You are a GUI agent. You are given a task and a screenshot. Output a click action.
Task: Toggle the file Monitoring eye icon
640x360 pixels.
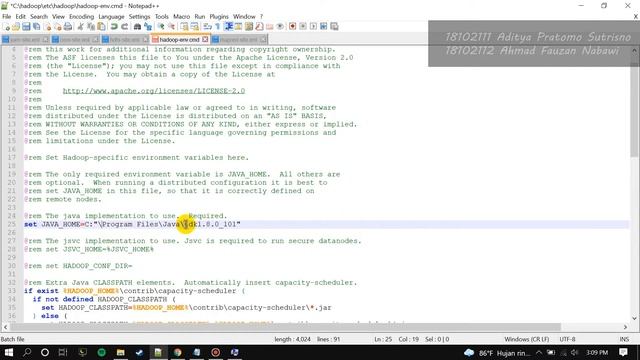[x=280, y=27]
